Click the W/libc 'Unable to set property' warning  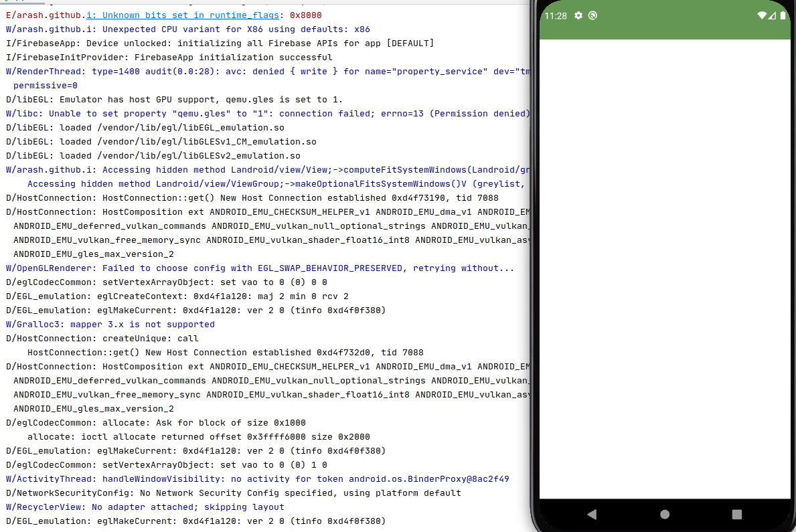pos(268,114)
